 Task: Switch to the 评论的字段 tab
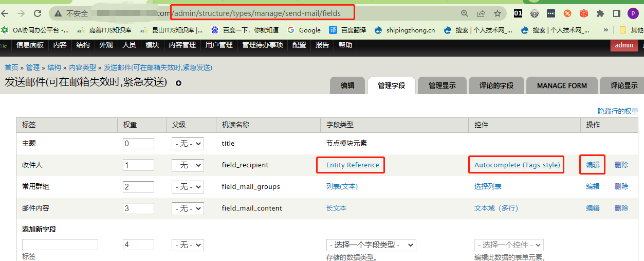(x=496, y=85)
